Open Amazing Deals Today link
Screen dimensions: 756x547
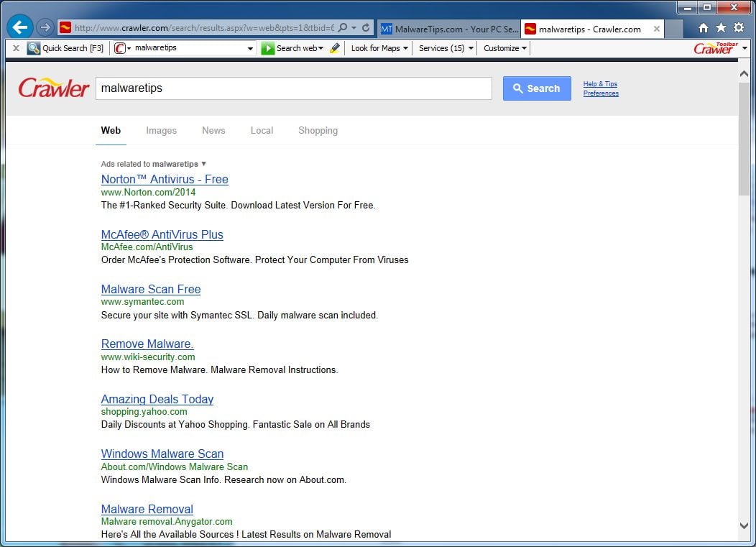[157, 399]
